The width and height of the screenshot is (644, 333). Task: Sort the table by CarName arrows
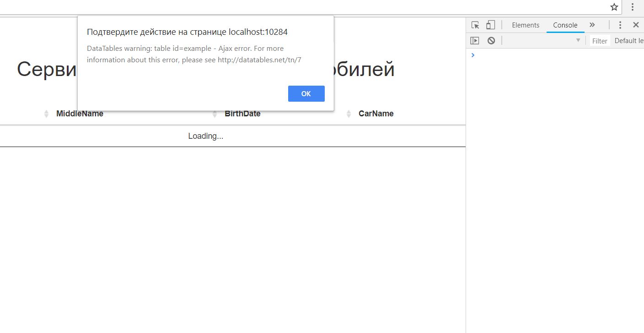349,114
